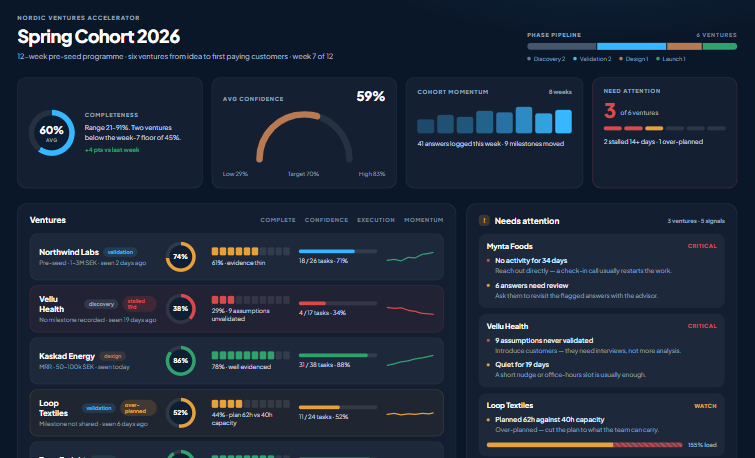Image resolution: width=755 pixels, height=458 pixels.
Task: Click '9 assumptions never validated' signal
Action: pos(544,340)
